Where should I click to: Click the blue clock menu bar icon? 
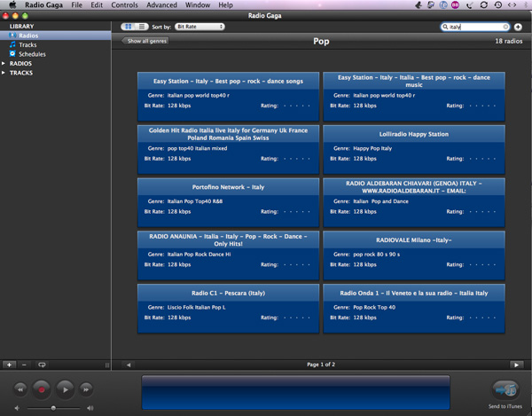point(443,4)
